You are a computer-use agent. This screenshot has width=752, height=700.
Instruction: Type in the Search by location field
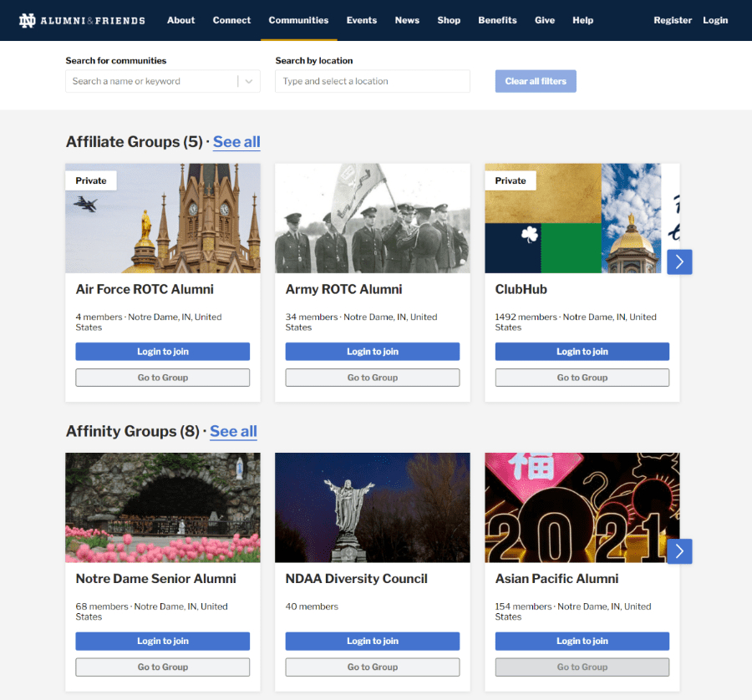(x=372, y=81)
